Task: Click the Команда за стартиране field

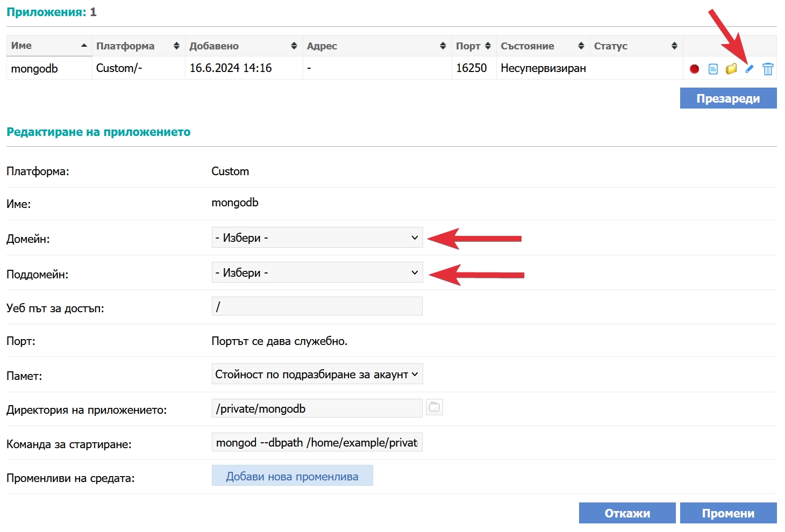Action: (x=317, y=442)
